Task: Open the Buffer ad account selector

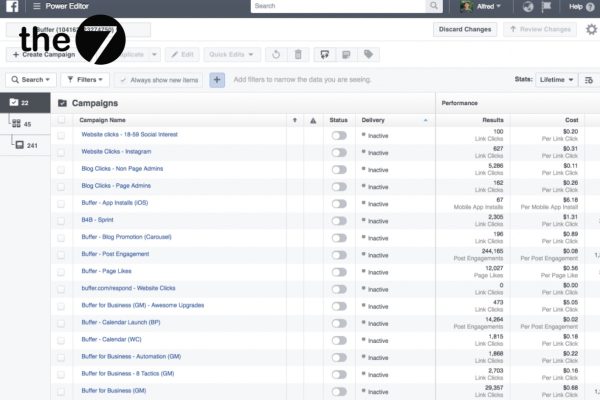Action: coord(78,29)
